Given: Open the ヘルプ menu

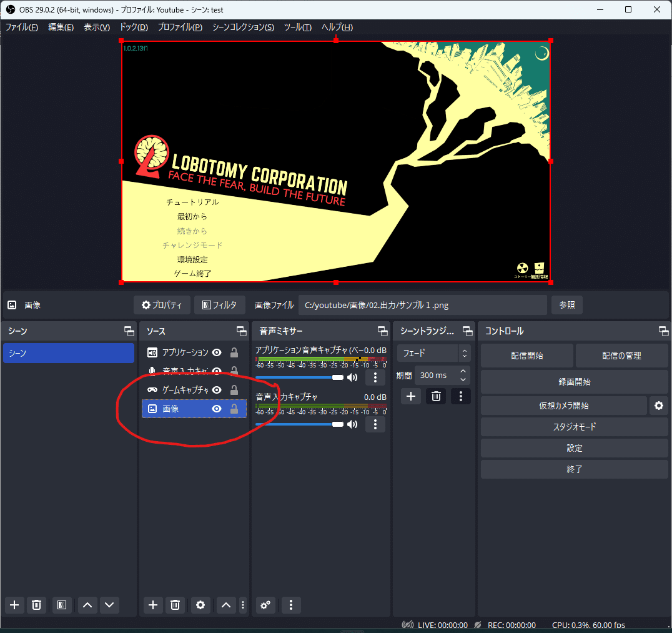Looking at the screenshot, I should pyautogui.click(x=337, y=27).
